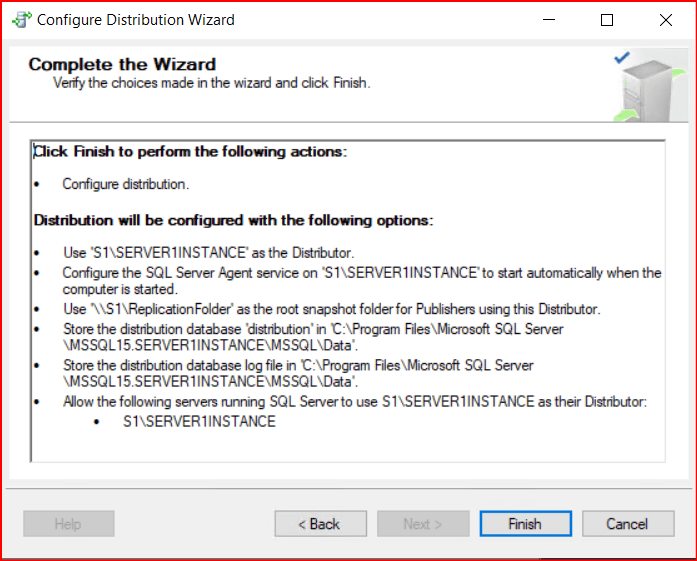
Task: Click the Configure Distribution Wizard title bar icon
Action: (x=19, y=19)
